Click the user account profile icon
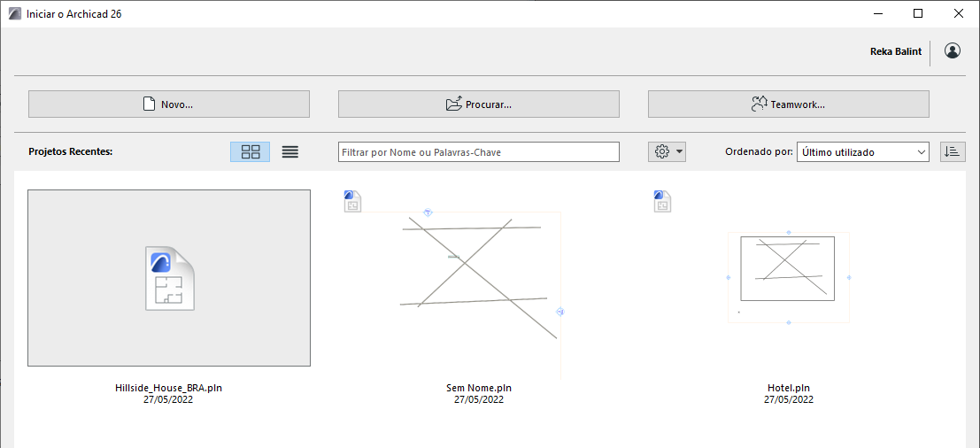 coord(953,51)
